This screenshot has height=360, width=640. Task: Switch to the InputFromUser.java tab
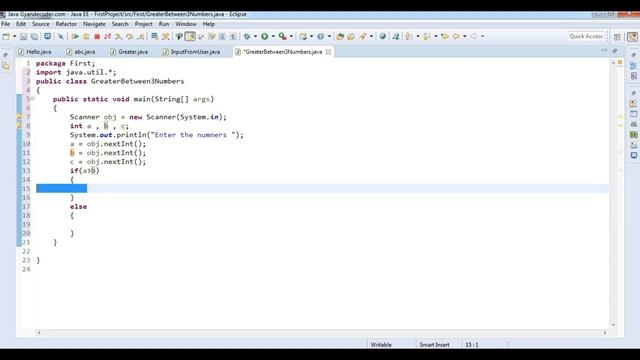point(191,52)
